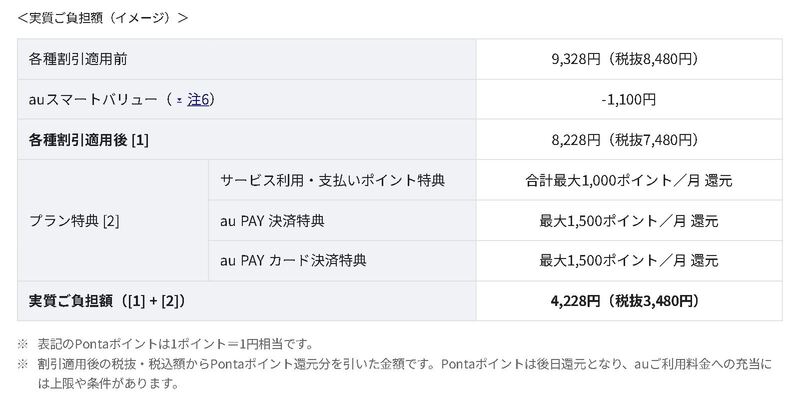Image resolution: width=800 pixels, height=402 pixels.
Task: Select the プラン特典 [2] cell
Action: pyautogui.click(x=74, y=220)
